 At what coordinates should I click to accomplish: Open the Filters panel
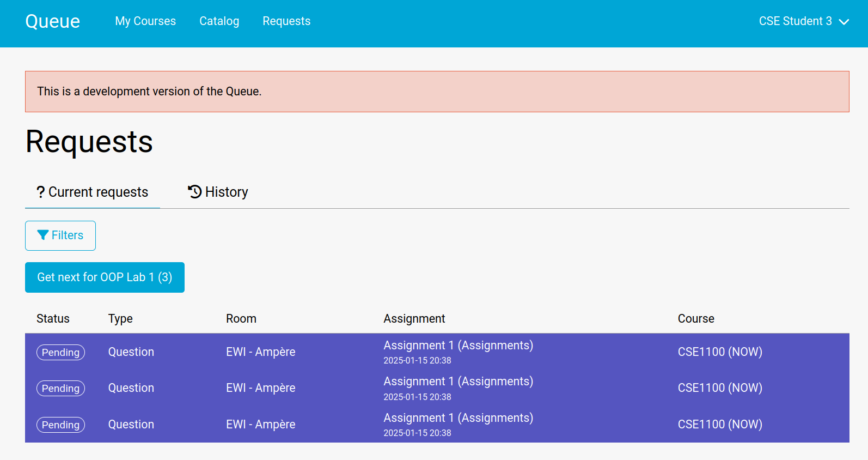click(60, 235)
